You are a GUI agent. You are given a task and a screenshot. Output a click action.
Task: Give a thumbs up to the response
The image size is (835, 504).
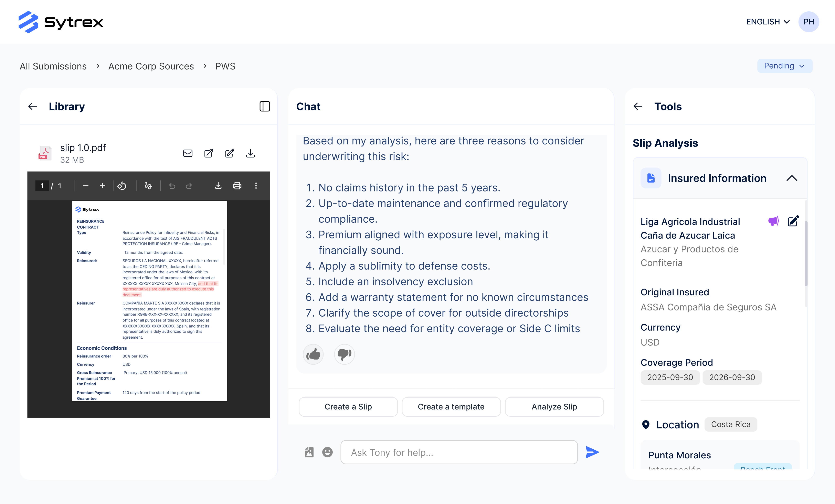pyautogui.click(x=313, y=354)
